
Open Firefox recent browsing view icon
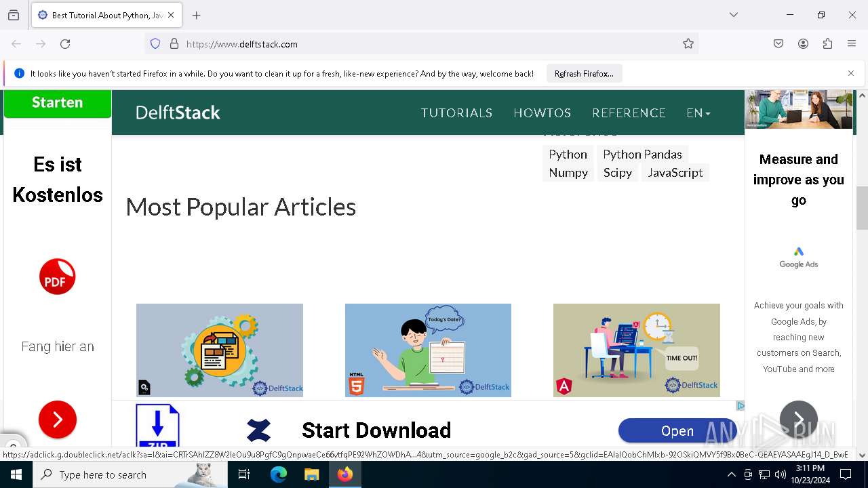(x=14, y=15)
